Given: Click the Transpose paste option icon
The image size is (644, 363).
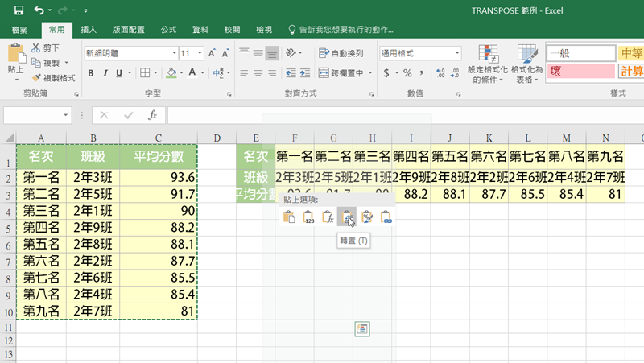Looking at the screenshot, I should [x=347, y=217].
